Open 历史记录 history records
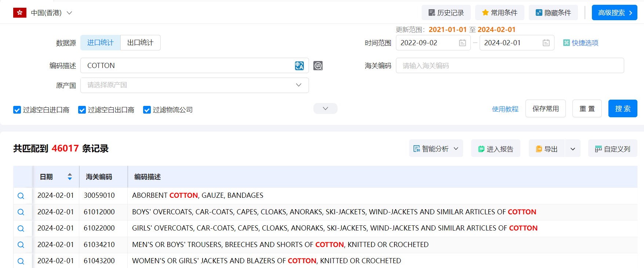This screenshot has height=268, width=644. click(x=446, y=13)
